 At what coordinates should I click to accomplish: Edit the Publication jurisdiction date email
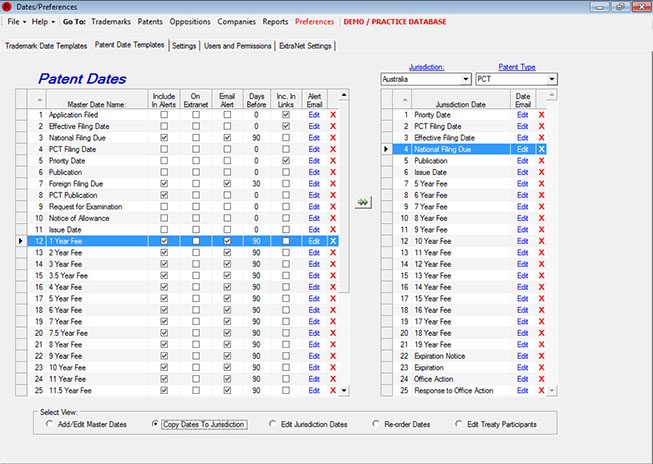pos(522,161)
